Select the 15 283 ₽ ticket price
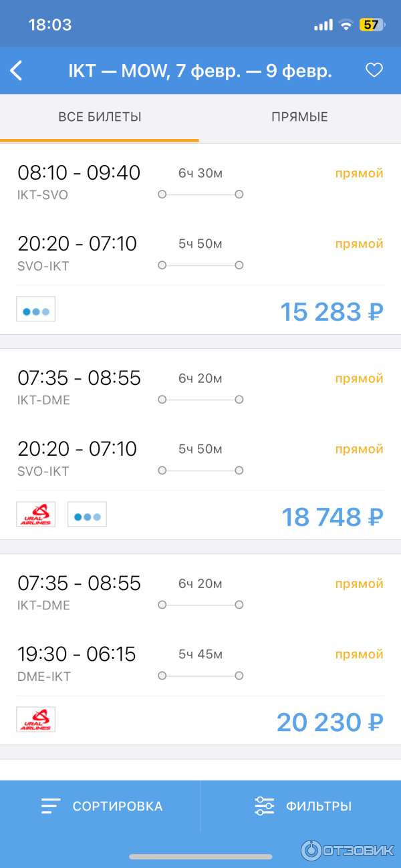 (331, 311)
